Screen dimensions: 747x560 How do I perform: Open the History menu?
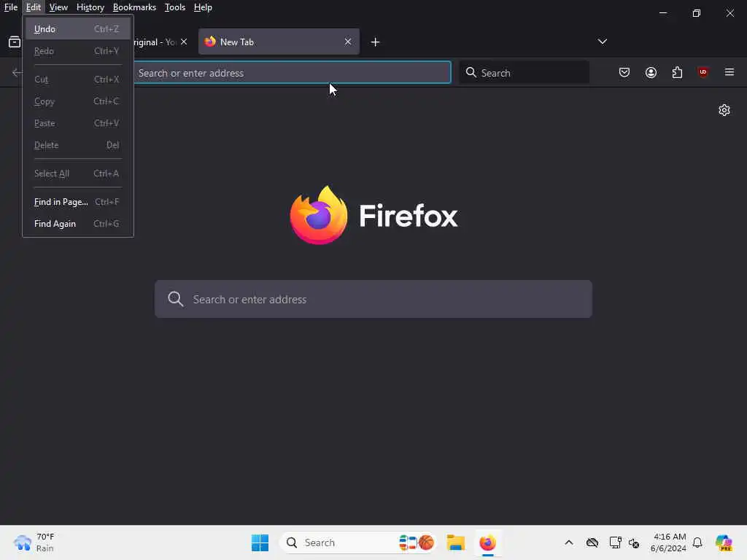(90, 7)
